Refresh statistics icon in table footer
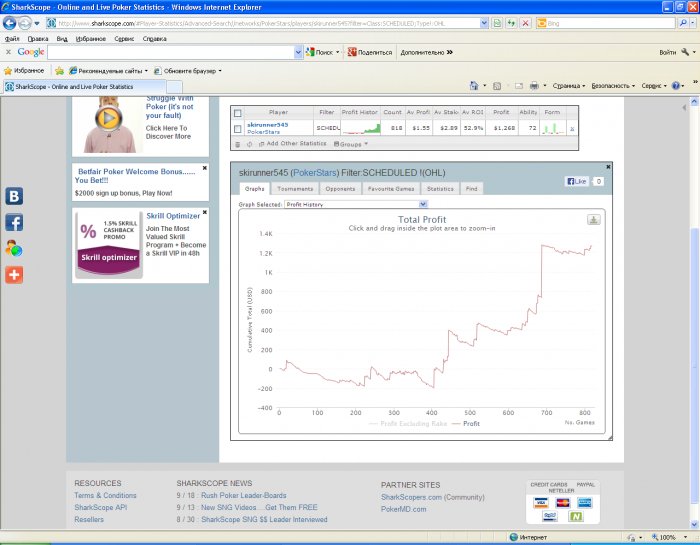This screenshot has width=700, height=545. click(x=250, y=144)
